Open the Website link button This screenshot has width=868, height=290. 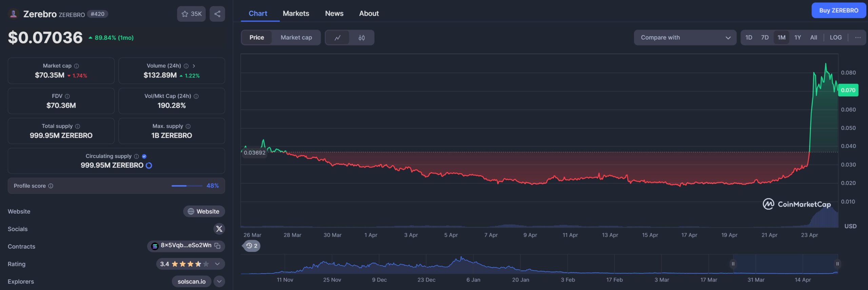pos(204,211)
